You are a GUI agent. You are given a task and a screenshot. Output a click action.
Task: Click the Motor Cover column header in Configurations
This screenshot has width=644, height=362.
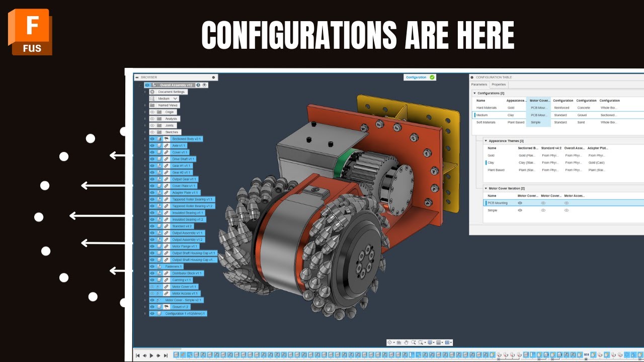(540, 101)
